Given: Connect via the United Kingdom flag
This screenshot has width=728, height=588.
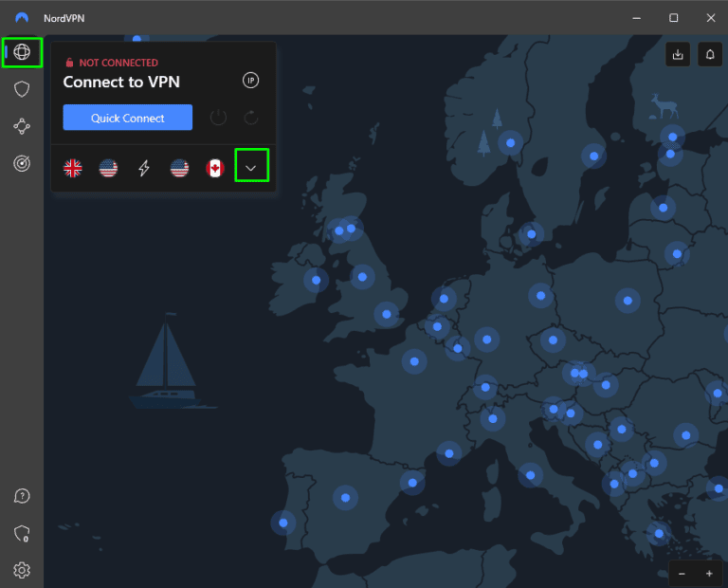Looking at the screenshot, I should [72, 168].
